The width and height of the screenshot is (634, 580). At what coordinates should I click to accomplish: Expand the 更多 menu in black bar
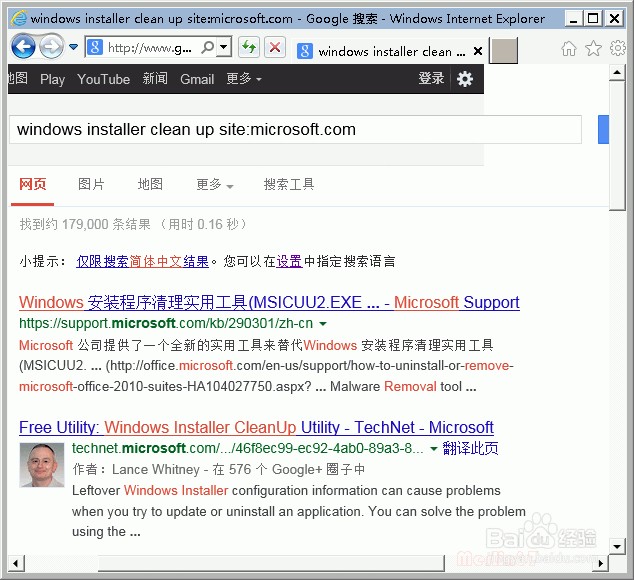click(x=244, y=78)
